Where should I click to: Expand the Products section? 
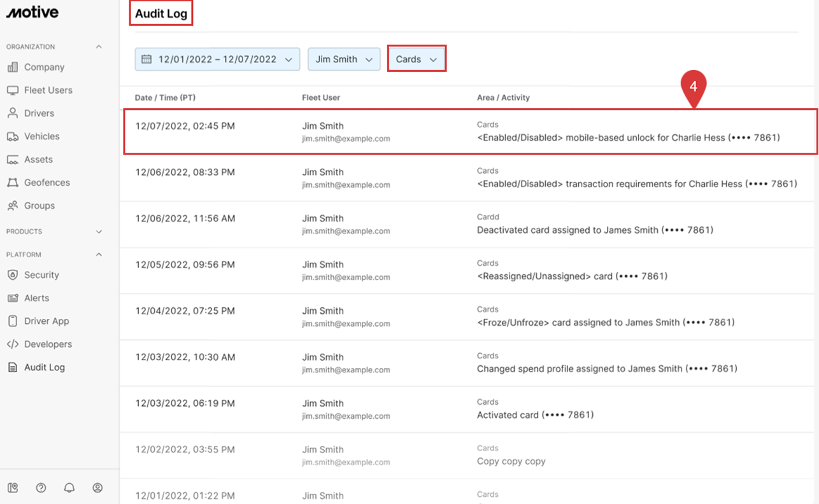pos(99,232)
